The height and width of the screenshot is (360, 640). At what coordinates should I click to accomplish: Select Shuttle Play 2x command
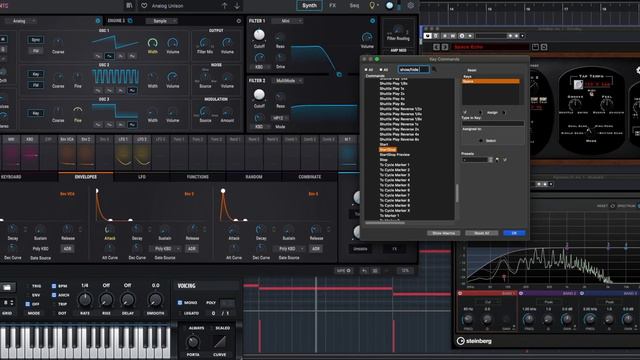coord(392,93)
